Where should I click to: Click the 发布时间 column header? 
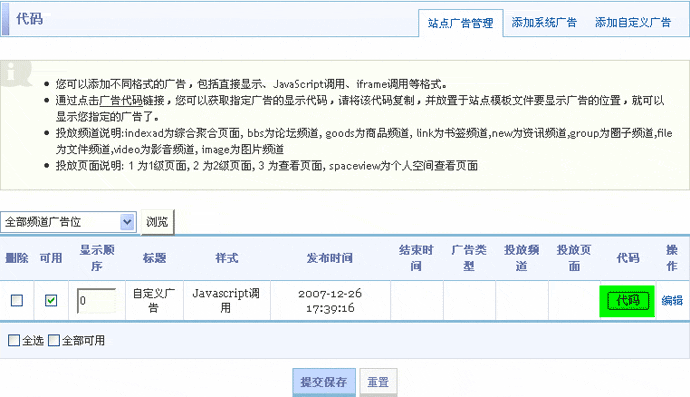(x=330, y=258)
